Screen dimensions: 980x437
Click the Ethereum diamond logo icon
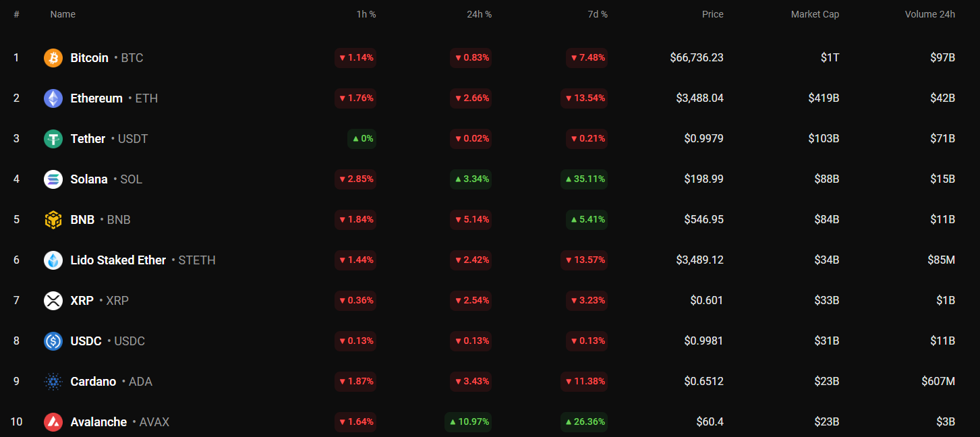click(x=53, y=98)
